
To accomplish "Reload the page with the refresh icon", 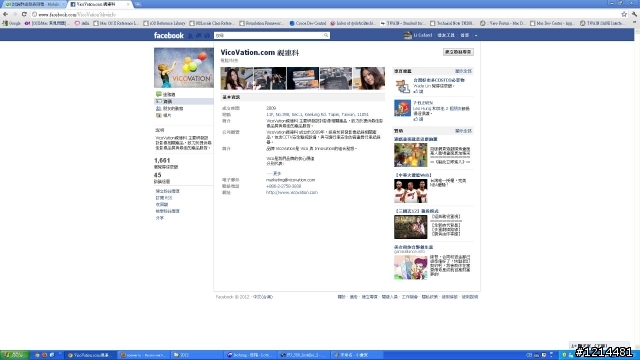I will (x=24, y=14).
